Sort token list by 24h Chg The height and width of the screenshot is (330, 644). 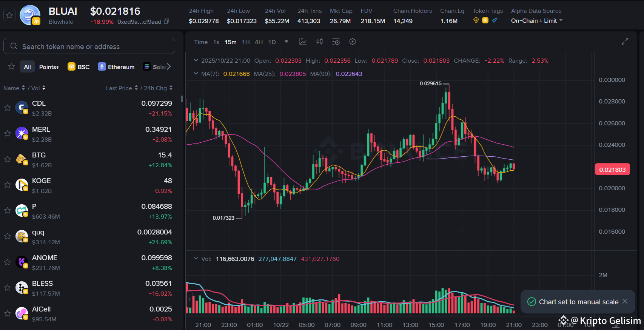click(x=158, y=88)
